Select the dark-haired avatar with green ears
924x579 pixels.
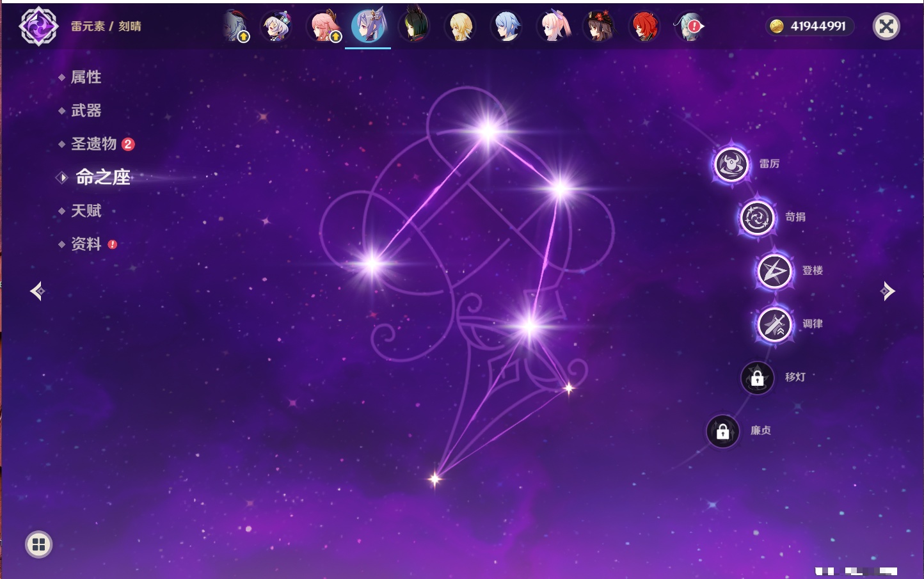click(415, 27)
